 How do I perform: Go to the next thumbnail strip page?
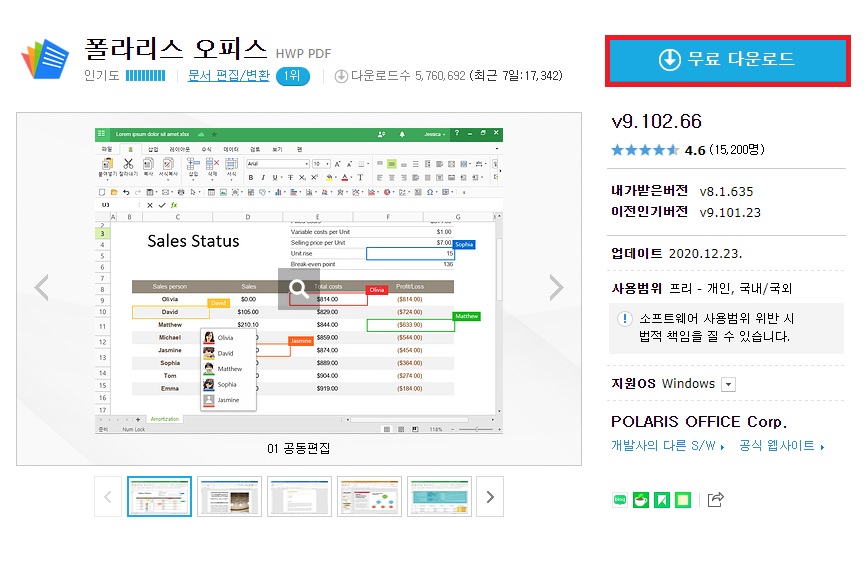(490, 496)
